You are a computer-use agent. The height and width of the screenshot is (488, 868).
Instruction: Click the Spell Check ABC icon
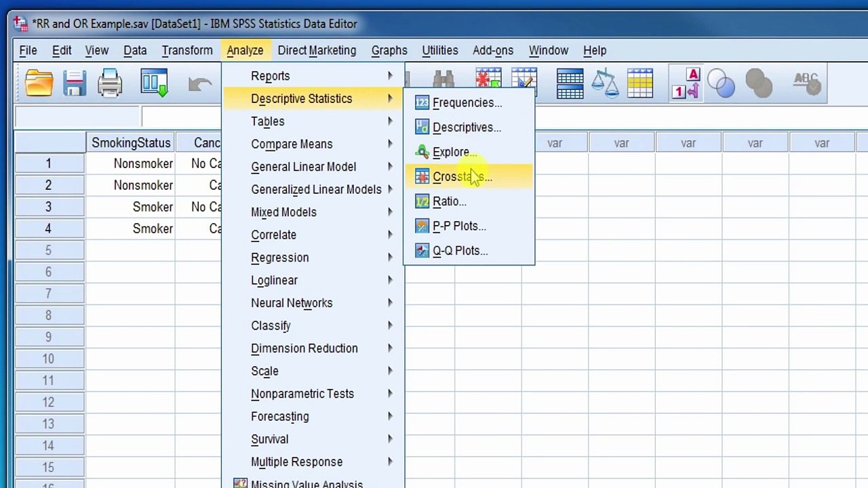tap(807, 83)
